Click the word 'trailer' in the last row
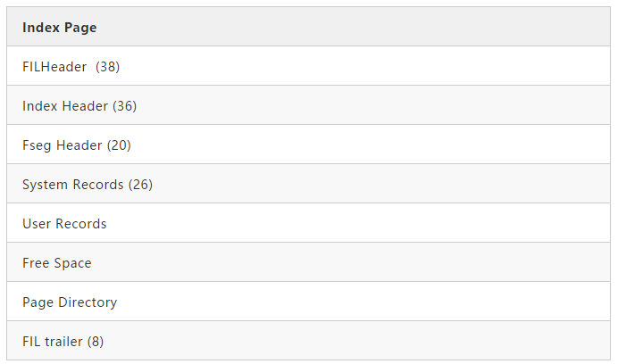The image size is (618, 364). coord(65,342)
